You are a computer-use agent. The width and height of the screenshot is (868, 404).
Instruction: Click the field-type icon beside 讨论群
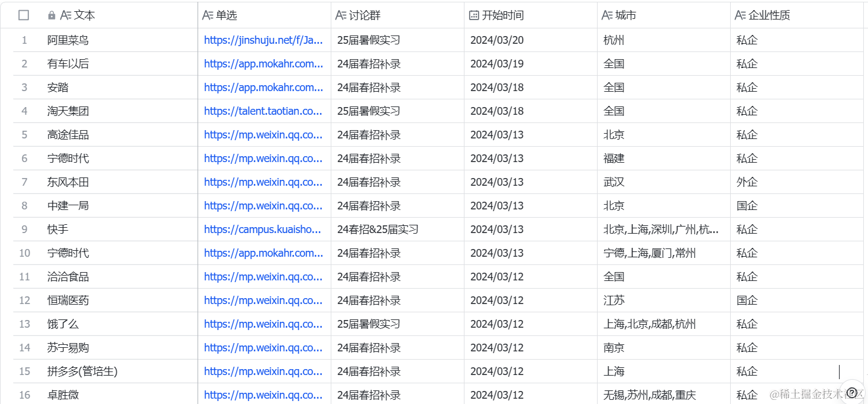pyautogui.click(x=341, y=15)
